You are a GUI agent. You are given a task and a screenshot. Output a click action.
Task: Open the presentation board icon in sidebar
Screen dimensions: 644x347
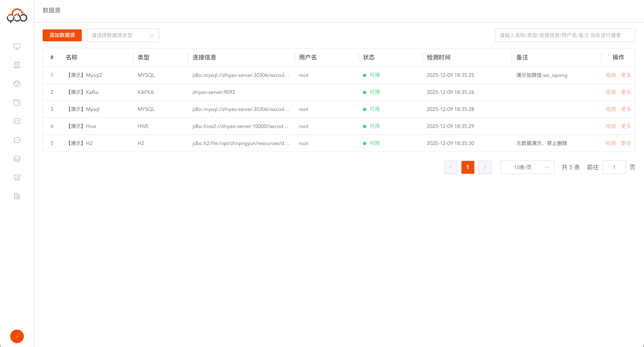17,178
